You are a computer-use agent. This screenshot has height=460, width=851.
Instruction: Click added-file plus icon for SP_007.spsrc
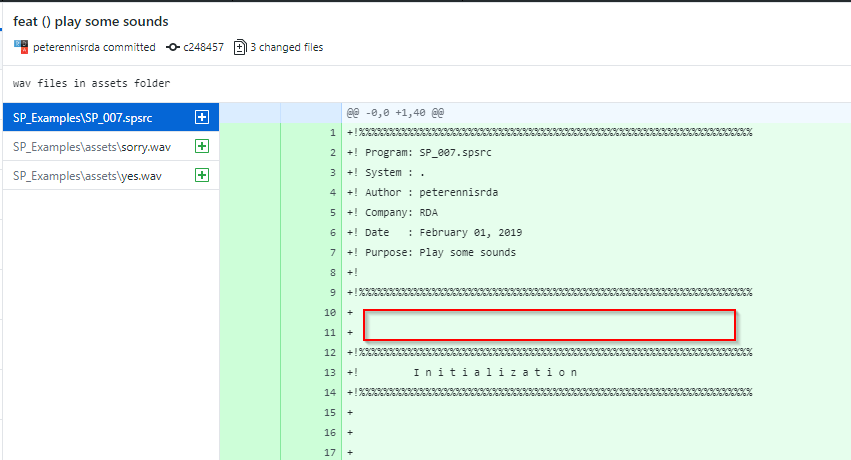[x=202, y=117]
